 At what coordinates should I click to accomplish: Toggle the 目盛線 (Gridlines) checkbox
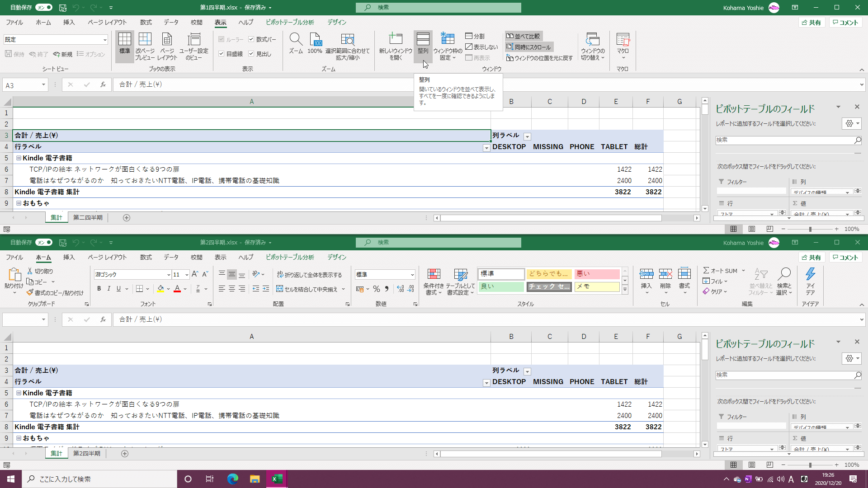pyautogui.click(x=222, y=54)
